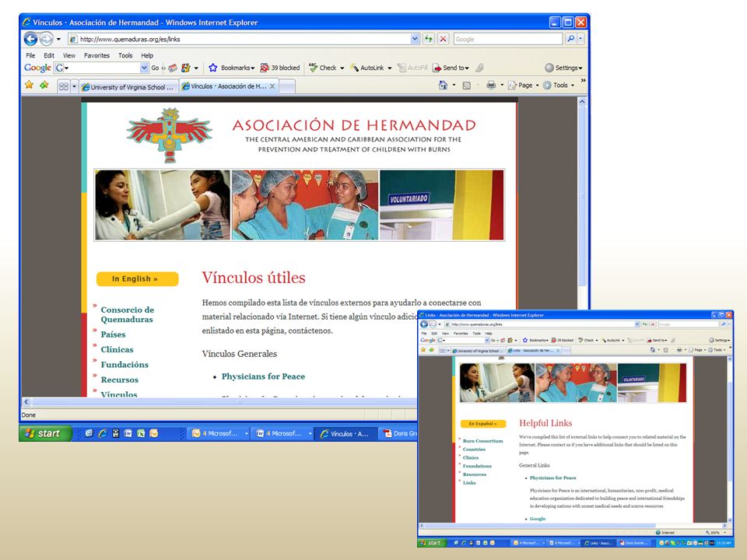Screen dimensions: 747x560
Task: Open the Recursos sidebar link
Action: click(x=119, y=380)
